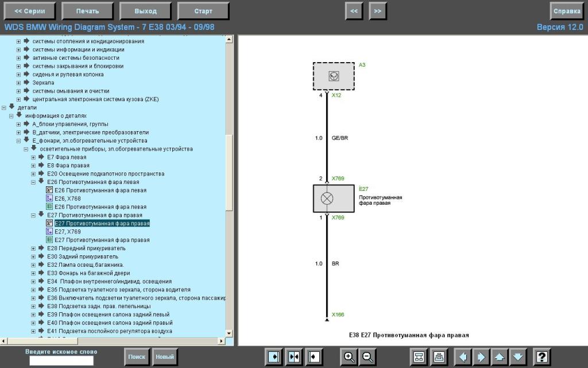Collapse E26 Противотуманная фара левая group
This screenshot has height=368, width=588.
33,182
